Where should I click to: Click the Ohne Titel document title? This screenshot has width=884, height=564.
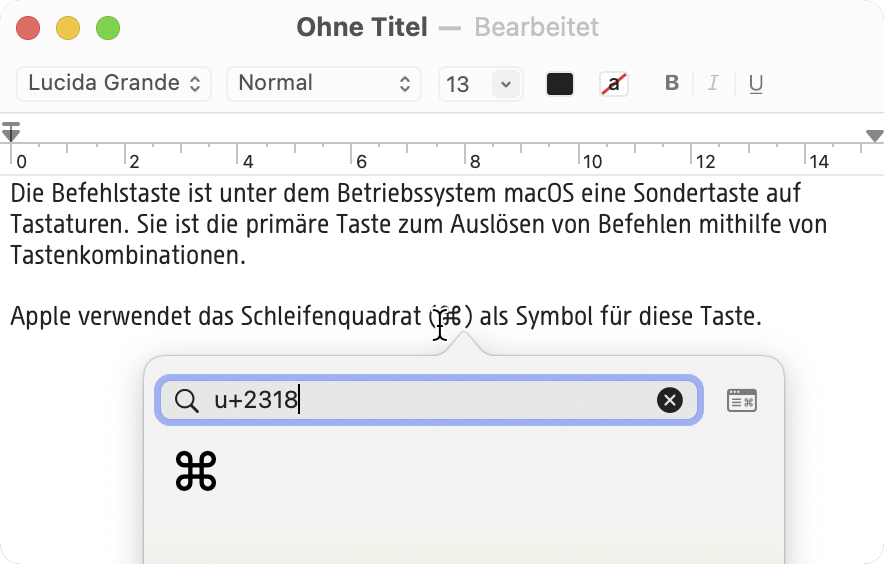(362, 27)
